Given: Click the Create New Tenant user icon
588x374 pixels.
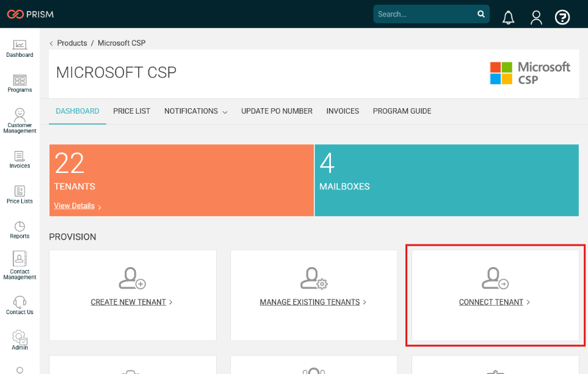Looking at the screenshot, I should (x=132, y=278).
